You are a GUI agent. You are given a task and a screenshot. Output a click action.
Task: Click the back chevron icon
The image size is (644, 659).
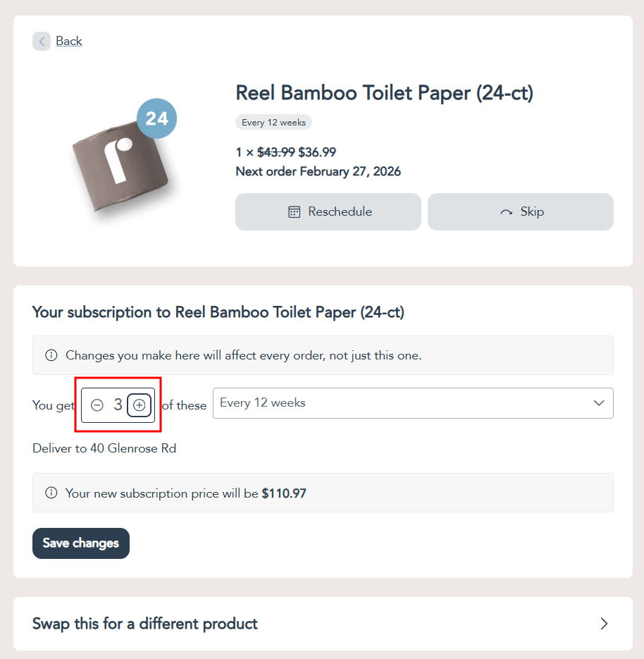click(x=42, y=42)
